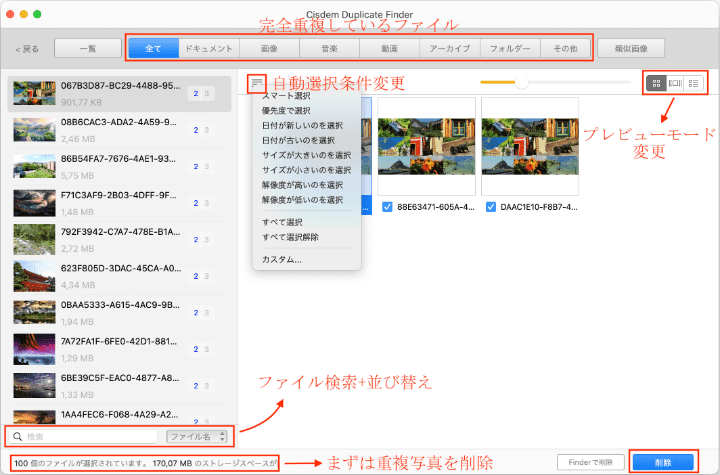Image resolution: width=720 pixels, height=475 pixels.
Task: Click the 623F805D red temple thumbnail
Action: [x=34, y=276]
